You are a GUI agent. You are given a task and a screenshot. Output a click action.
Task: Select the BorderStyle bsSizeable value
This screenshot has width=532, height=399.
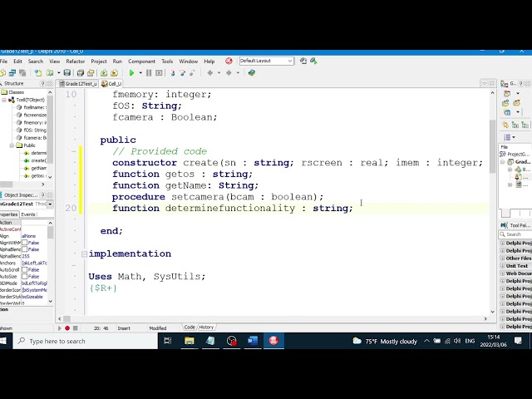(32, 297)
